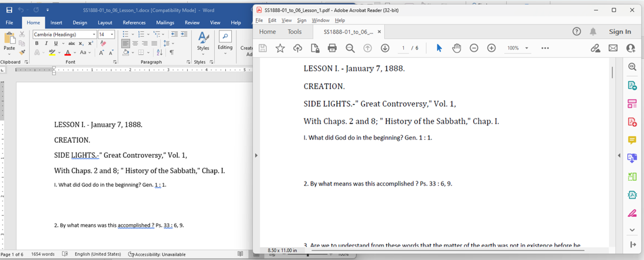Send PDF by email envelope icon
Image resolution: width=644 pixels, height=260 pixels.
tap(613, 48)
